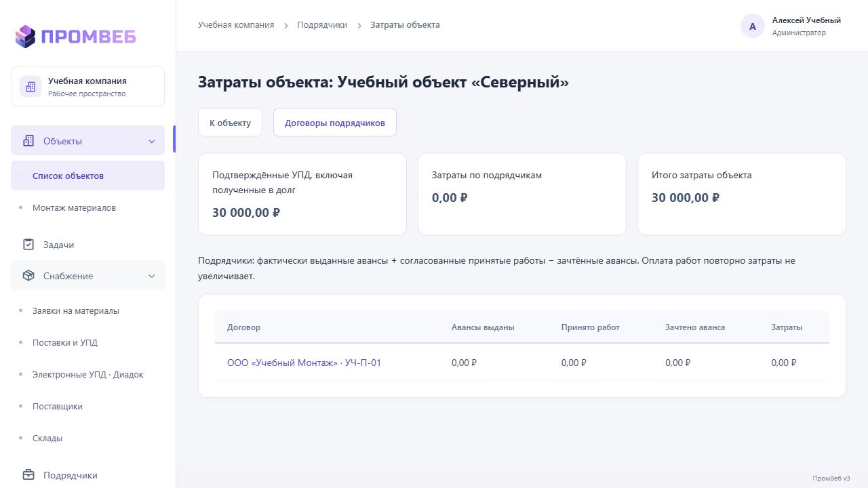The height and width of the screenshot is (488, 868).
Task: Click the Администратор role label
Action: [x=799, y=33]
